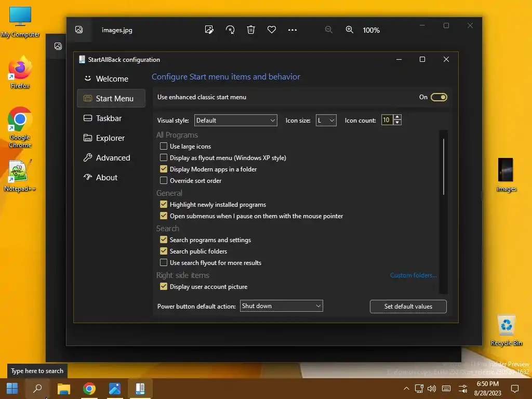Launch Firefox from the desktop
Viewport: 532px width, 399px height.
(20, 72)
